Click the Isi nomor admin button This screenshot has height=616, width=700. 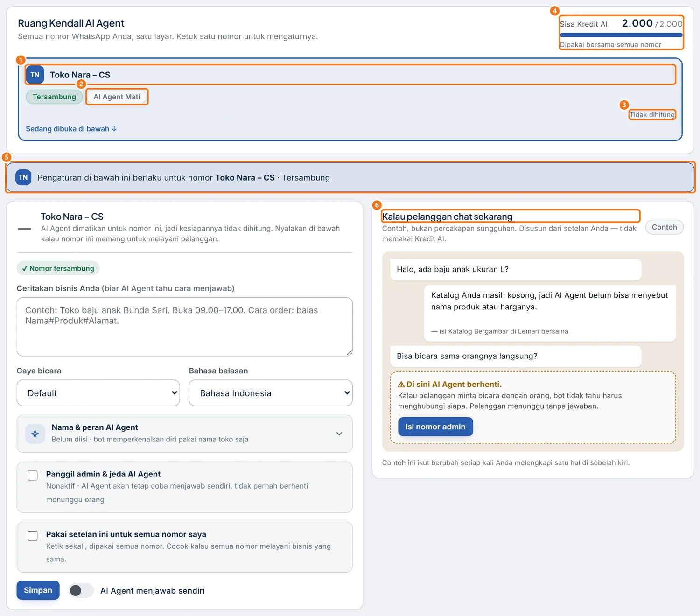point(435,427)
